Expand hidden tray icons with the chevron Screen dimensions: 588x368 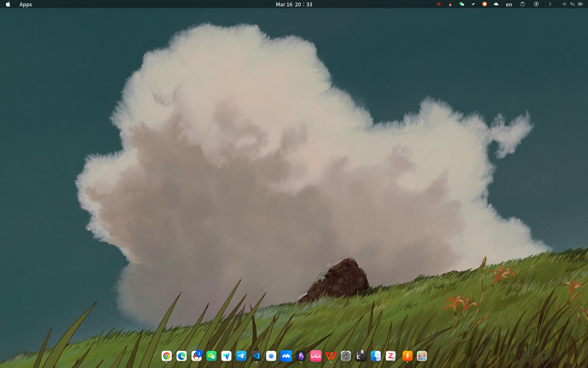click(x=550, y=4)
